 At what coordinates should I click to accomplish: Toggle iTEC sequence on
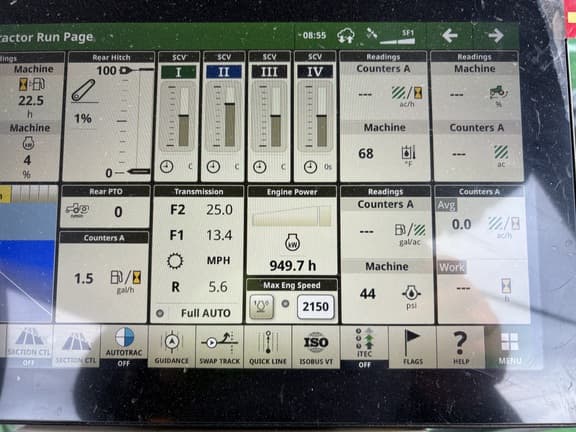point(364,347)
